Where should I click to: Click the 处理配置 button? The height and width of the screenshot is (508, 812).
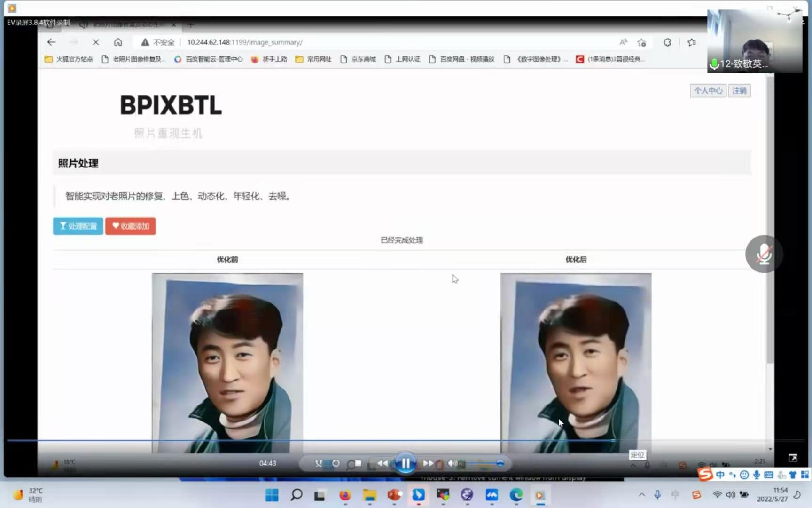click(x=78, y=226)
